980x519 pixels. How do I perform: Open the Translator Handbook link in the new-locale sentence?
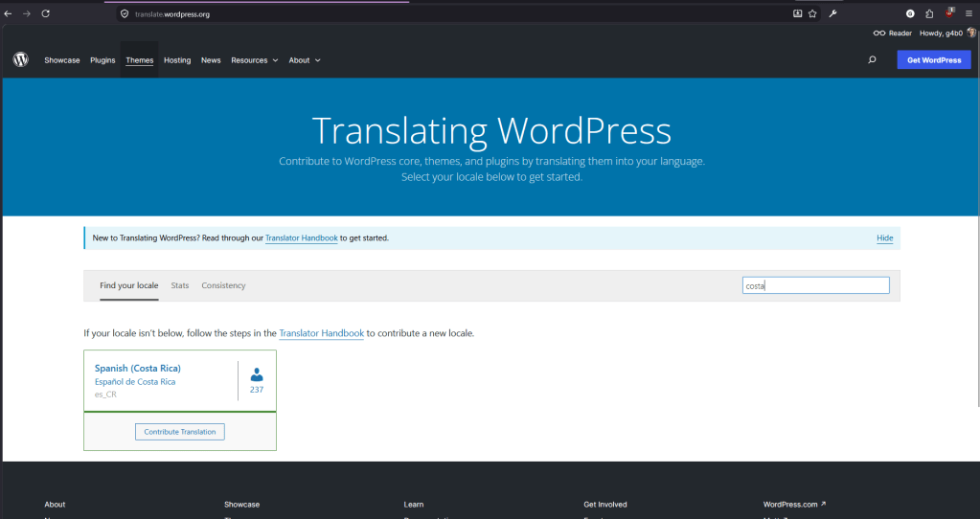321,333
